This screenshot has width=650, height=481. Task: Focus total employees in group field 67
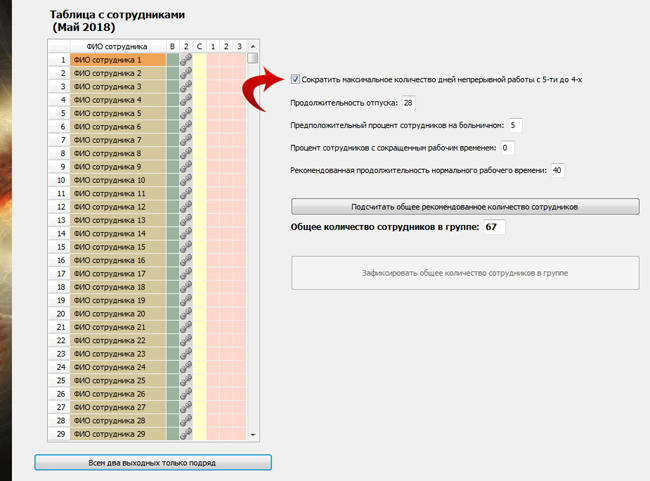[494, 227]
